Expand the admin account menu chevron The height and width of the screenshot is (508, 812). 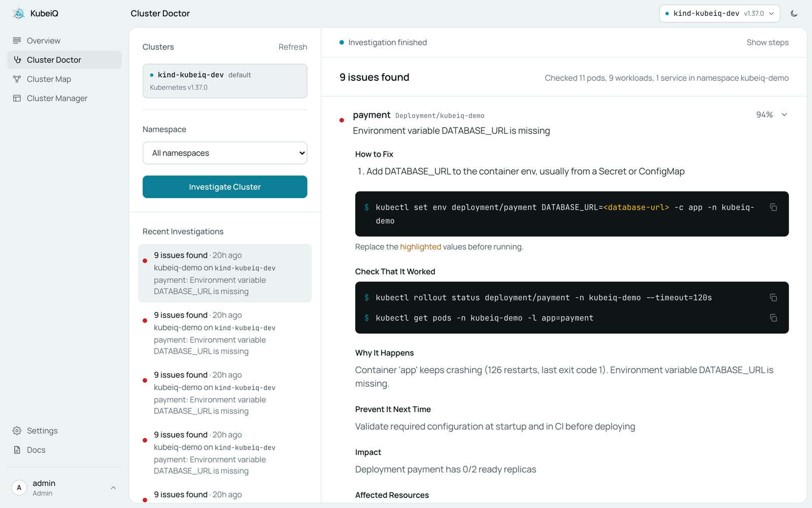pos(113,488)
